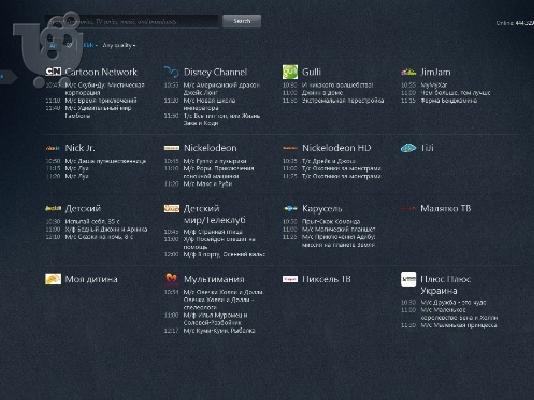Open the Моя дитина channel title
Screen dimensions: 534x400
pyautogui.click(x=91, y=279)
